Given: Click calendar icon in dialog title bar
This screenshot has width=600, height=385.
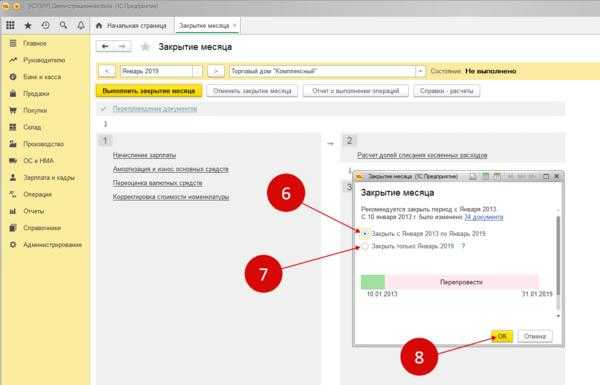Looking at the screenshot, I should click(x=497, y=176).
